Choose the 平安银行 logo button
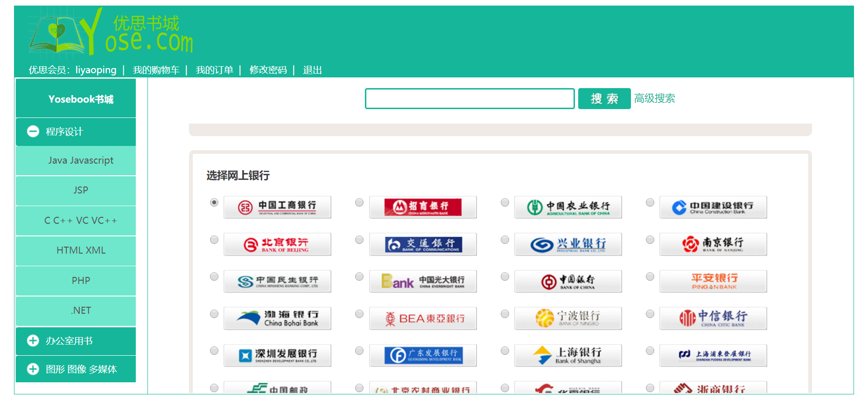 point(713,281)
